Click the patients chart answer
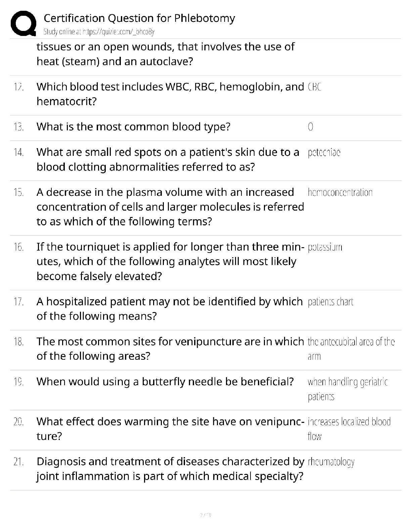The image size is (411, 532). 330,302
